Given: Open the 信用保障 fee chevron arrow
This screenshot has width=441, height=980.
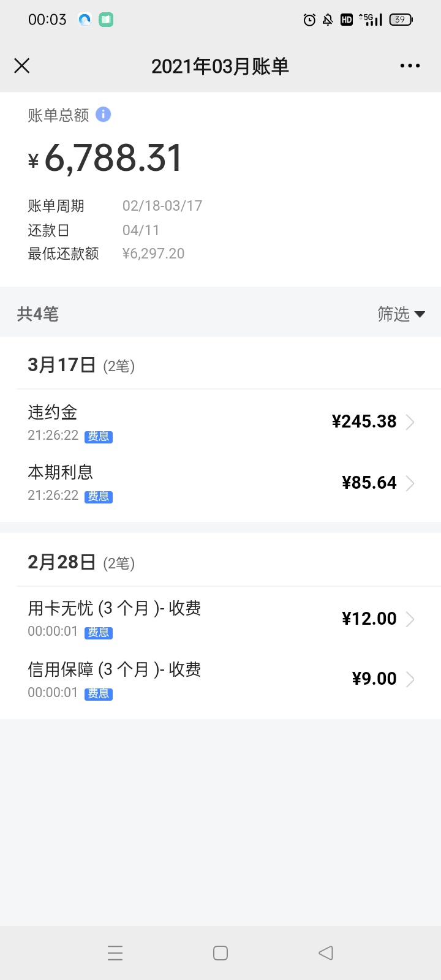Looking at the screenshot, I should [410, 679].
